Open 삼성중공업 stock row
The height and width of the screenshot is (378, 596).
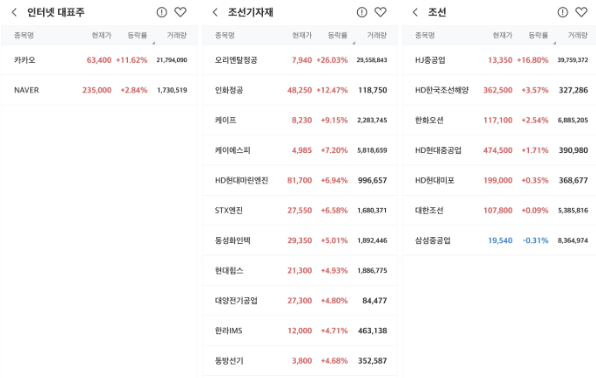(499, 240)
